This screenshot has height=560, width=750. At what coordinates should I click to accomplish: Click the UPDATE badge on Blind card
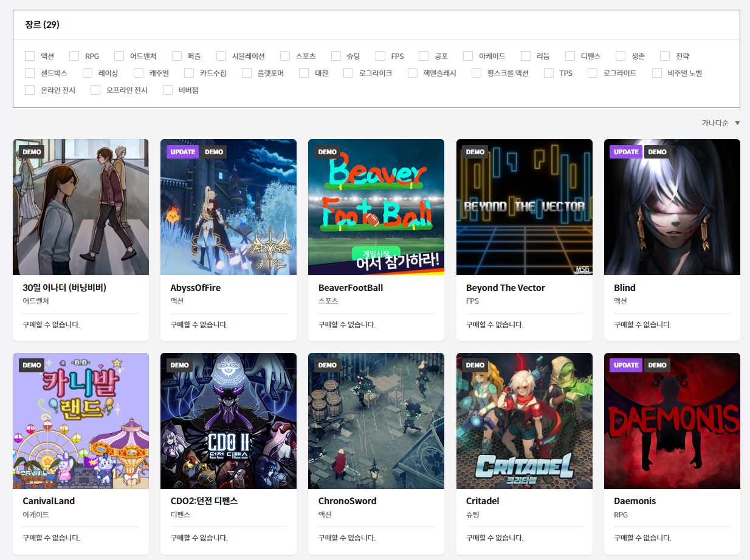tap(626, 152)
